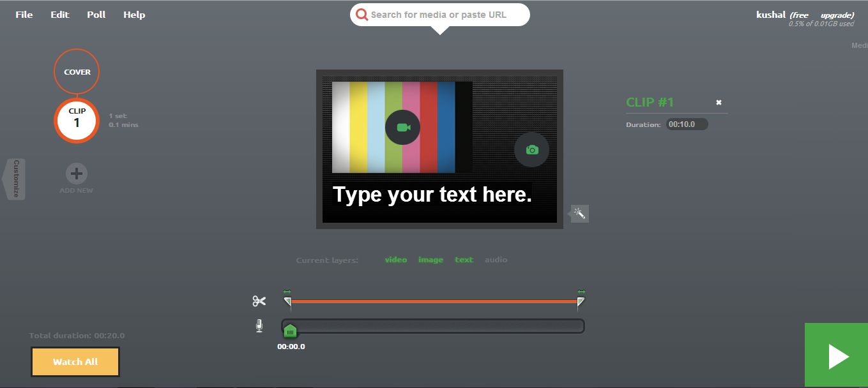The image size is (868, 388).
Task: Select the COVER circle
Action: [77, 72]
